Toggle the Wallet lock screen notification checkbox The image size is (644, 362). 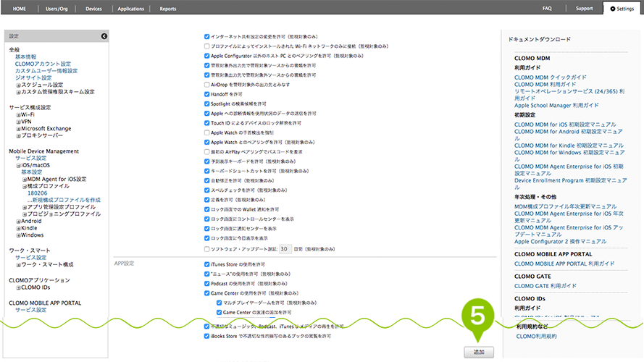pyautogui.click(x=206, y=209)
